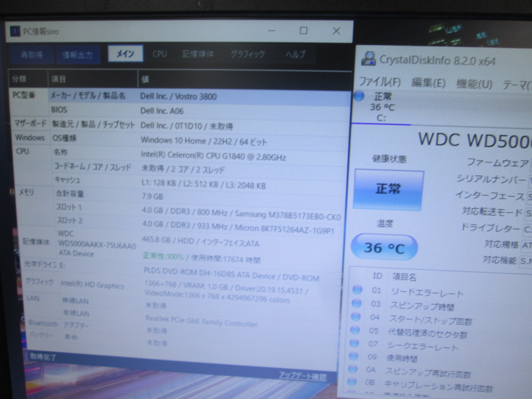Click the CrystalDiskInfo app icon

click(x=368, y=59)
